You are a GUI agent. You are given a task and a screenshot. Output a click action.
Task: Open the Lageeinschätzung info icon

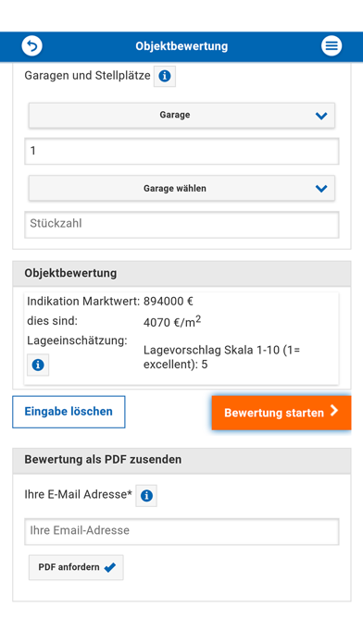[x=38, y=365]
